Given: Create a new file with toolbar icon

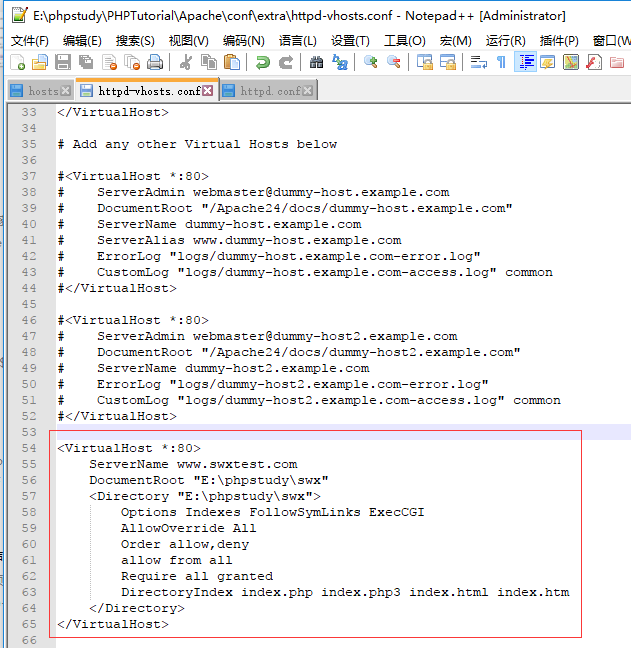Looking at the screenshot, I should click(x=17, y=62).
